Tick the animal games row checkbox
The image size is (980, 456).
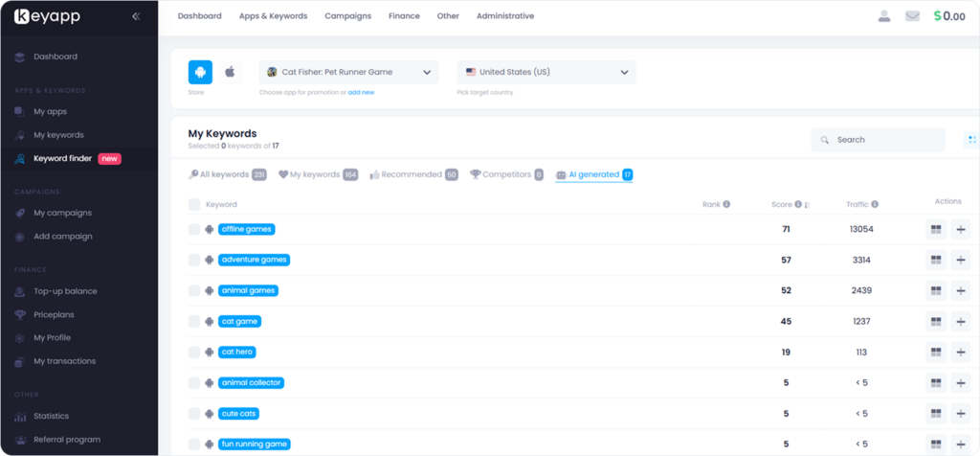pos(194,290)
